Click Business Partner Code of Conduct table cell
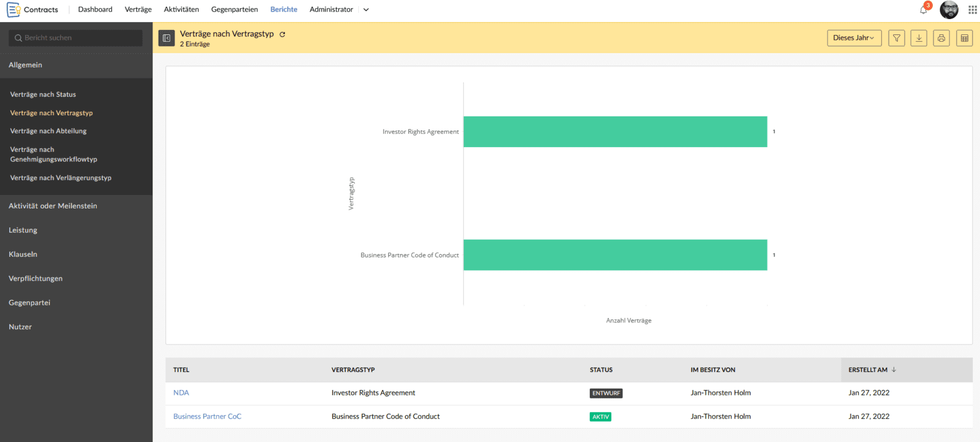 pos(385,416)
